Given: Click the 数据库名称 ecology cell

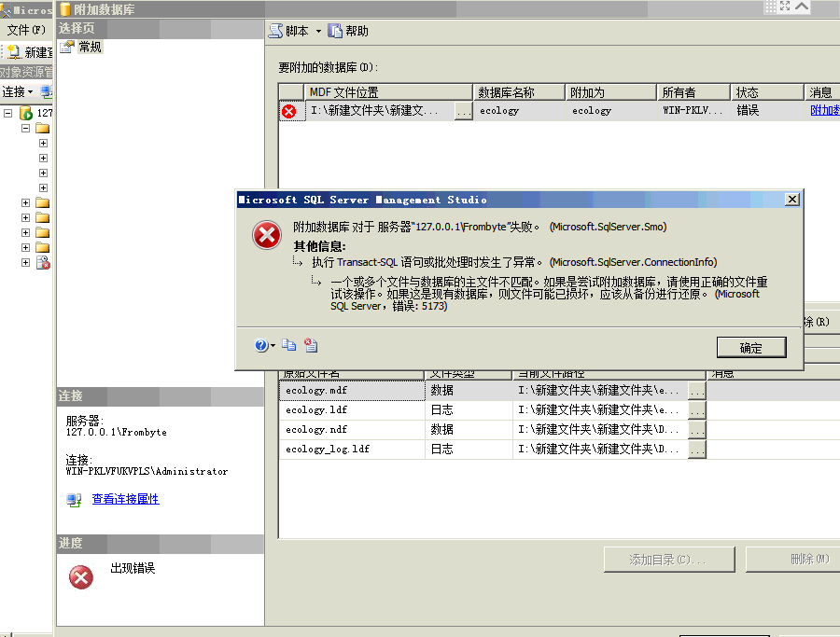Looking at the screenshot, I should 519,111.
